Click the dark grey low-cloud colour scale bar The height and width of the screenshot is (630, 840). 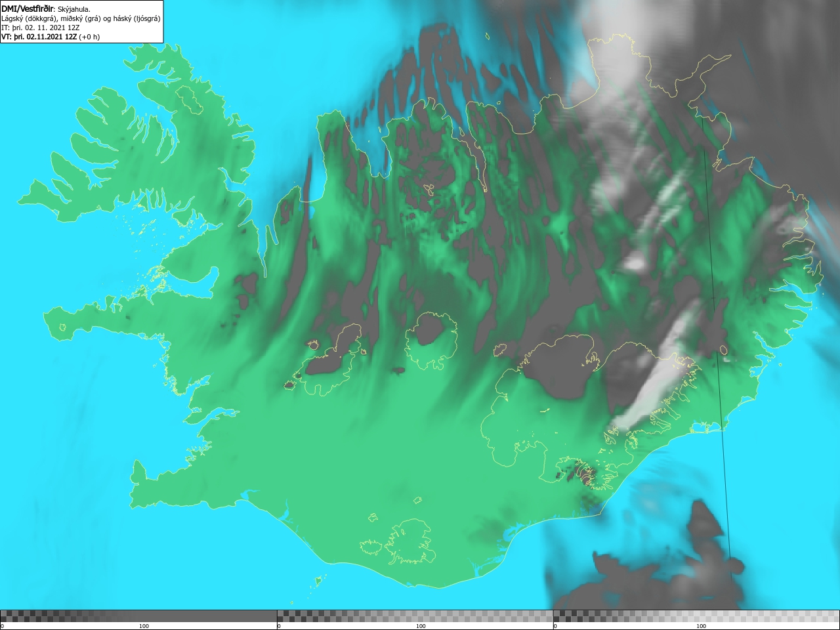[x=138, y=616]
